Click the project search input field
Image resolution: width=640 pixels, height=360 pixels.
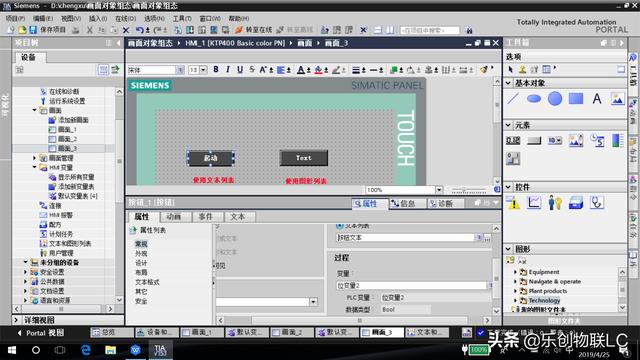[x=429, y=30]
